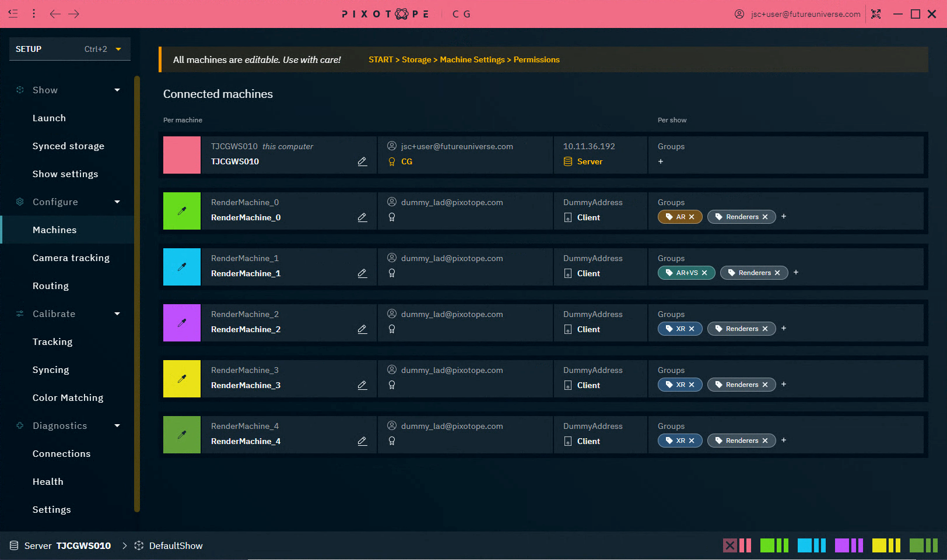Navigate back with the left arrow icon
947x560 pixels.
(x=55, y=13)
